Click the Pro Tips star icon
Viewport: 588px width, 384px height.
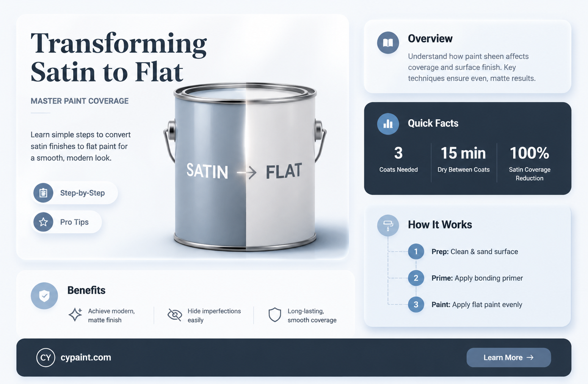(x=43, y=222)
